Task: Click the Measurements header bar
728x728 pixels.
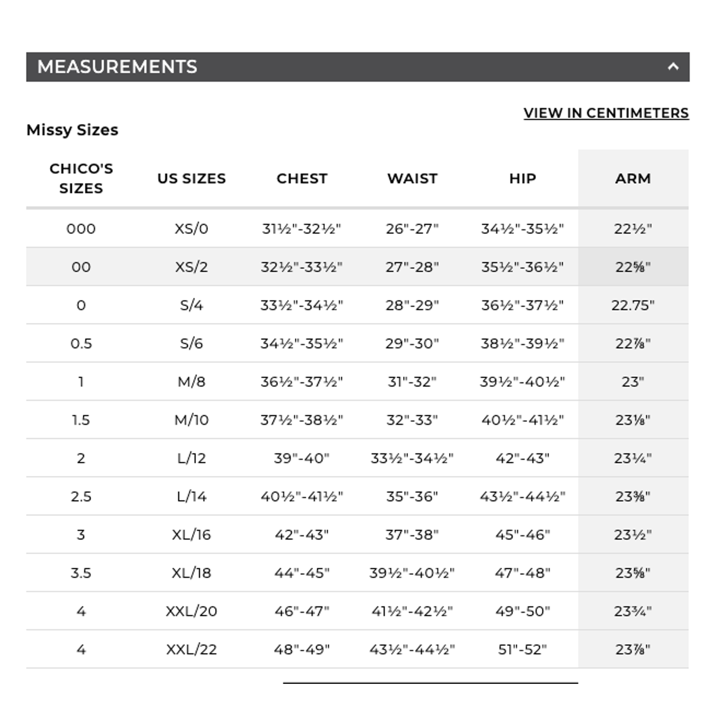Action: [x=358, y=67]
